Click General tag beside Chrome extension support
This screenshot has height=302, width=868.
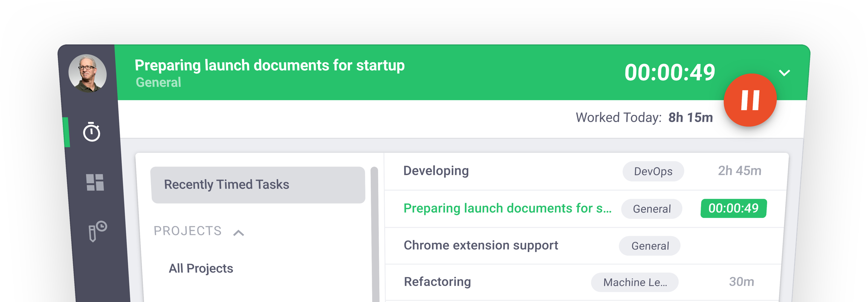[x=650, y=246]
